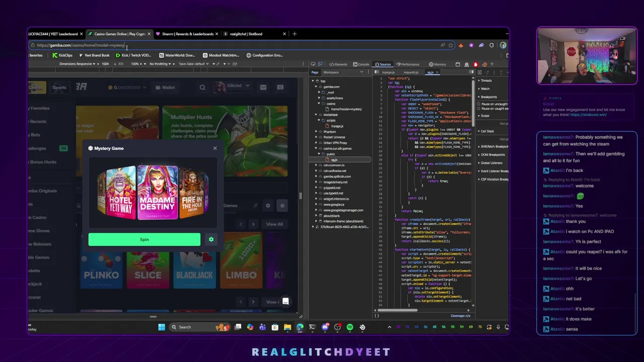
Task: Open the Wallet button on Gamba
Action: point(165,87)
